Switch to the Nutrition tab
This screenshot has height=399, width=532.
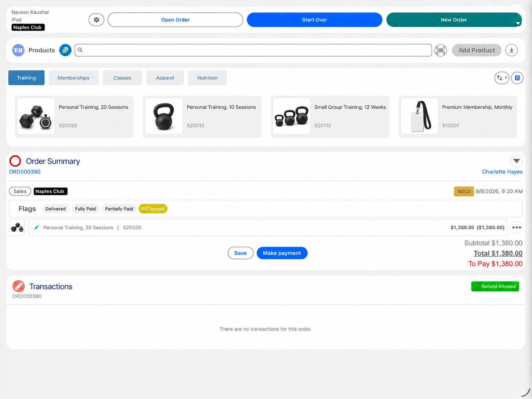click(207, 78)
